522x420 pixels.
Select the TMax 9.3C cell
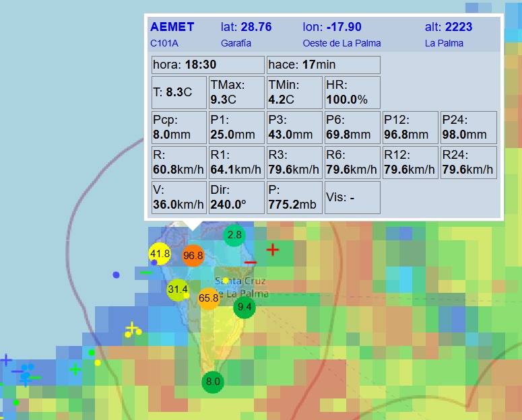pos(236,92)
